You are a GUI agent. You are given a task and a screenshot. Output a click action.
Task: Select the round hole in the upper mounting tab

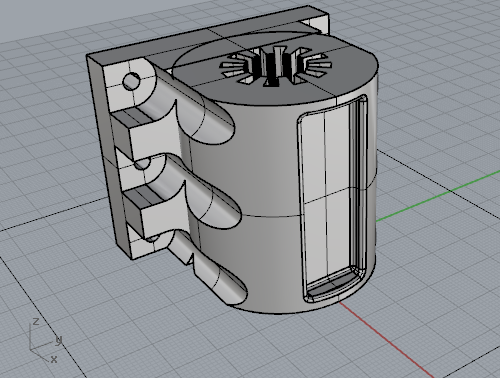click(131, 81)
